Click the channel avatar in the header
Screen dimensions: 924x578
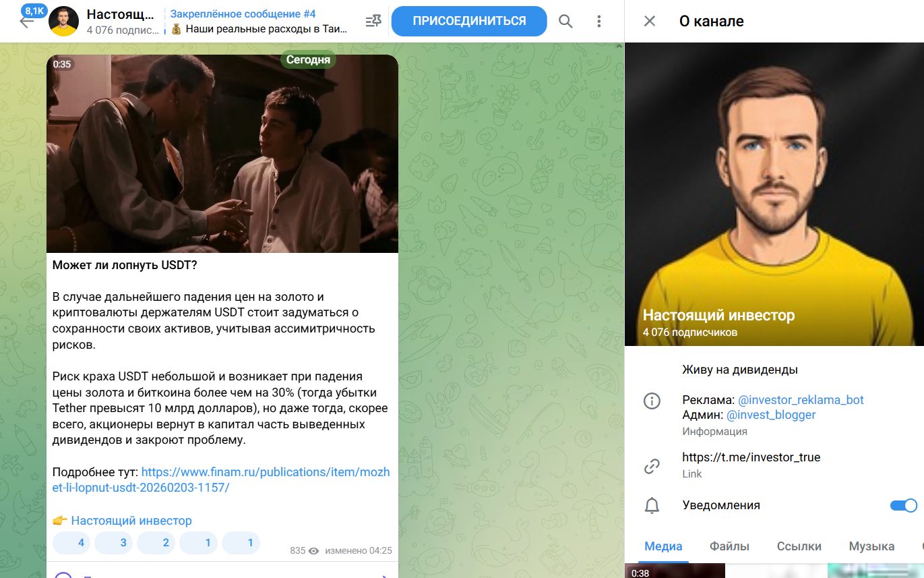point(63,22)
